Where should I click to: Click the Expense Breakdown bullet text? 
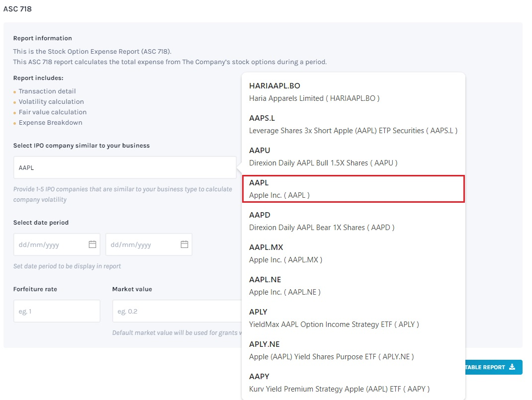pos(51,123)
